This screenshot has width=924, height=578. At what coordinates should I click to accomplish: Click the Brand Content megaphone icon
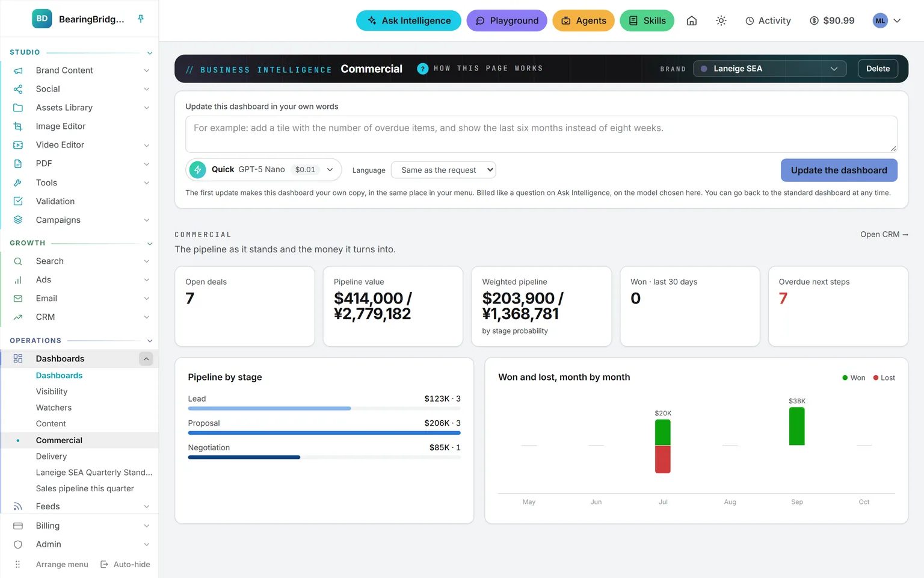tap(18, 70)
